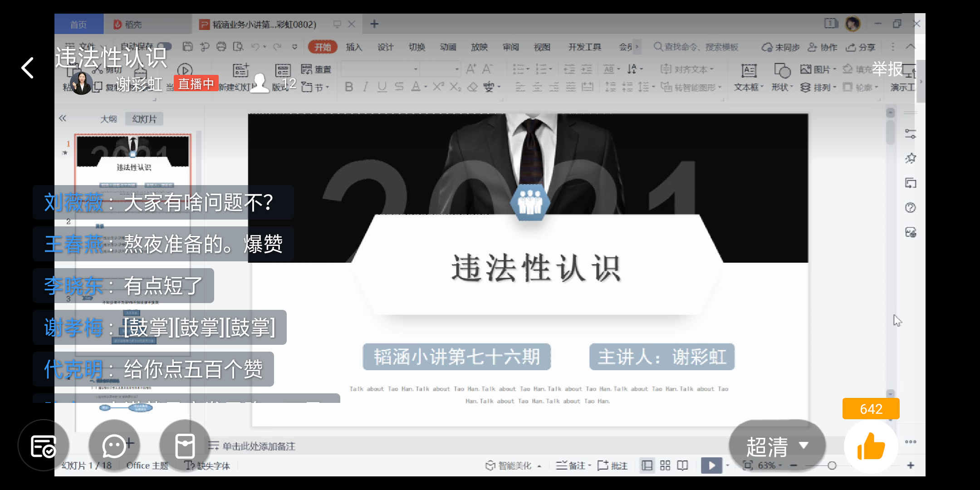This screenshot has width=980, height=490.
Task: Open the 超清 video quality dropdown
Action: click(777, 446)
